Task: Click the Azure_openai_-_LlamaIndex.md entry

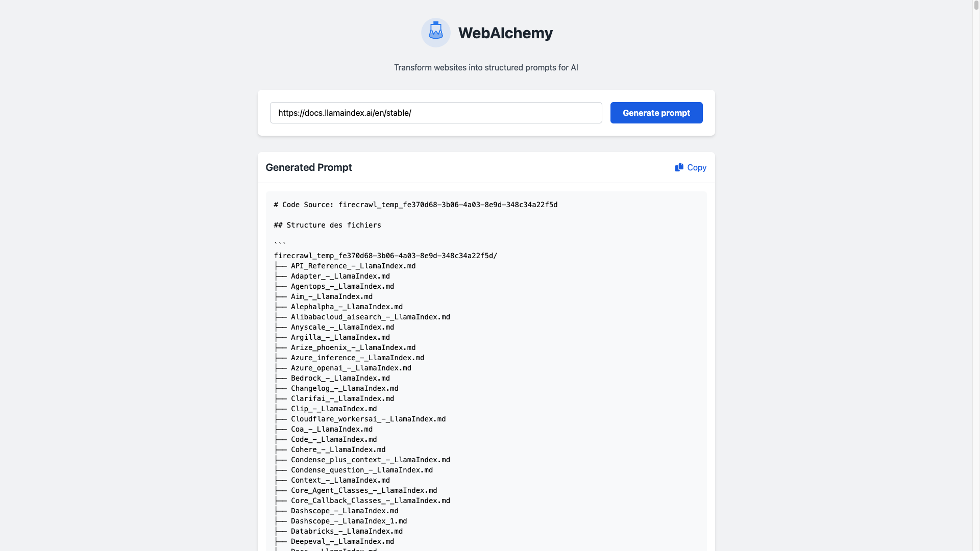Action: coord(351,368)
